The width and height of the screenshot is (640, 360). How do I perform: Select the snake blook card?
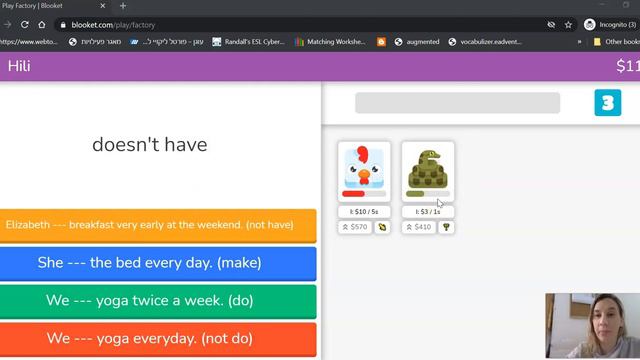click(x=428, y=171)
